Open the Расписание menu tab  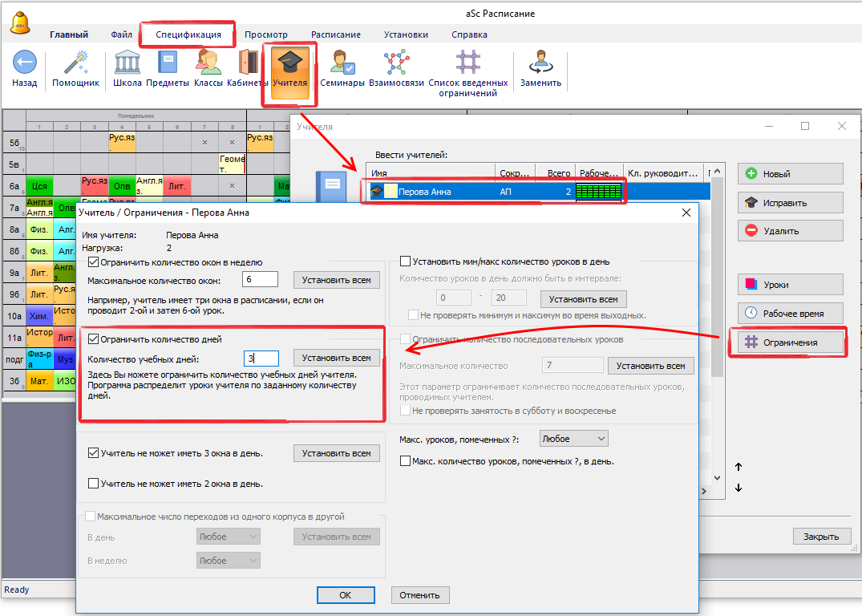click(x=335, y=34)
